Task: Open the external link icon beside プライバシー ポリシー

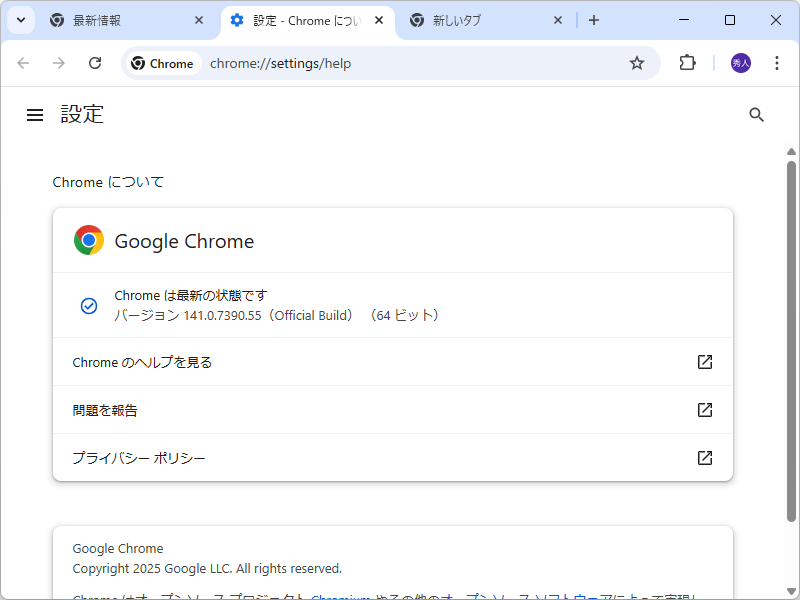Action: (705, 457)
